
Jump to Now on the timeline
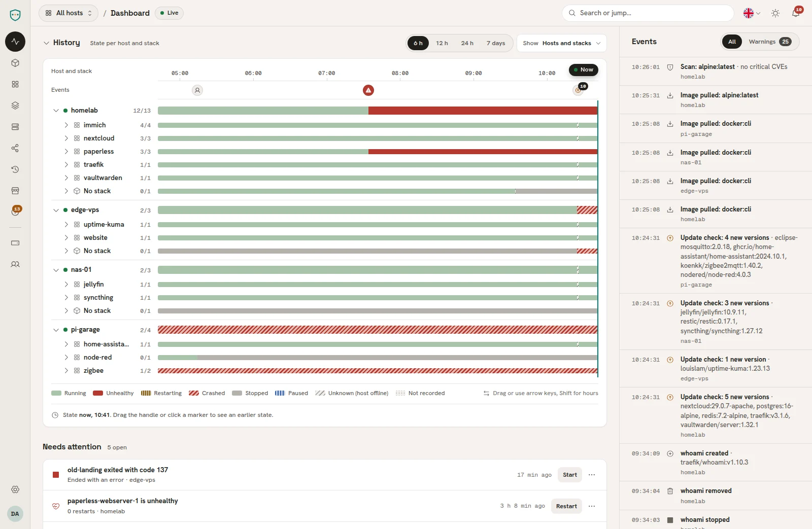[x=584, y=69]
